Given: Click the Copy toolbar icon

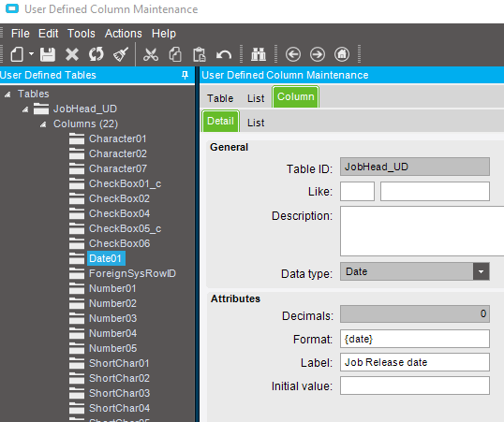Looking at the screenshot, I should click(175, 54).
